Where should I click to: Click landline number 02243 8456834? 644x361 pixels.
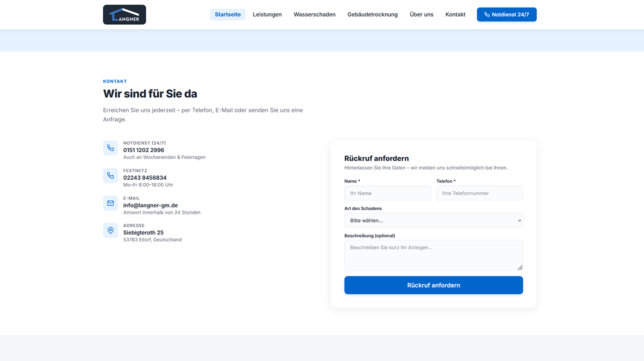145,178
